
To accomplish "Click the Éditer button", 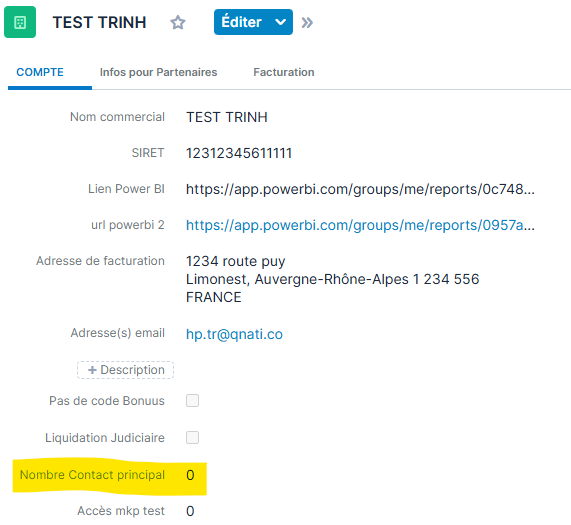I will [x=242, y=22].
